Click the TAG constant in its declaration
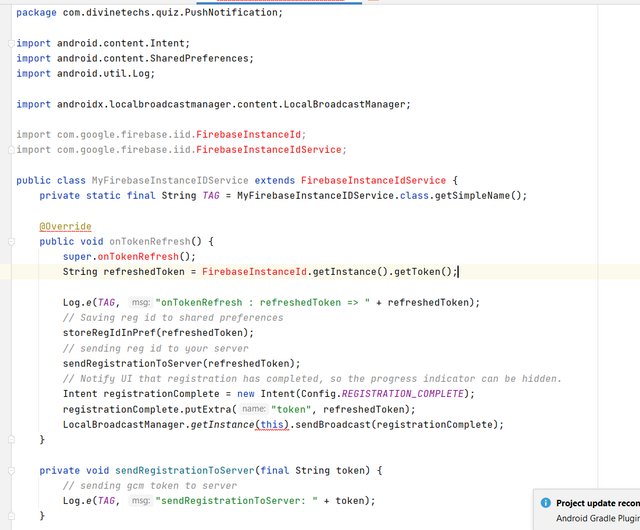Image resolution: width=640 pixels, height=530 pixels. pos(211,196)
